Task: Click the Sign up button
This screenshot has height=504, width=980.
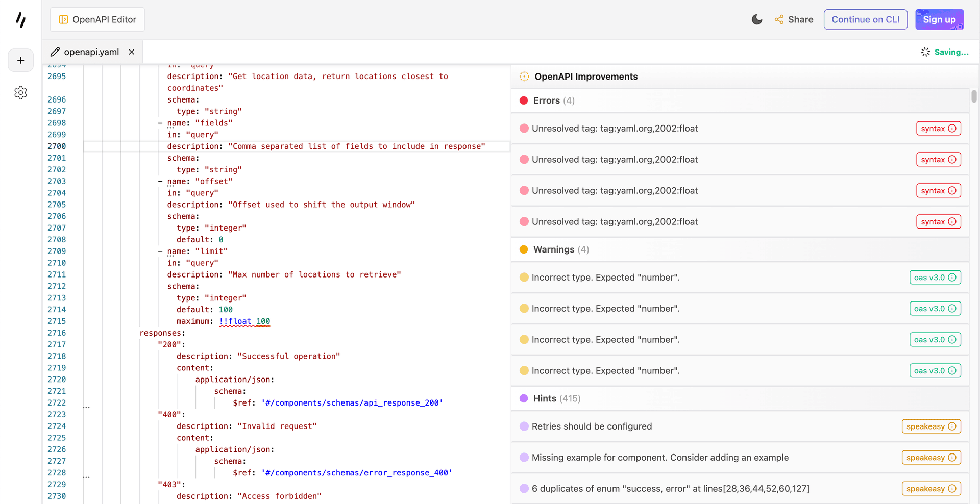Action: pos(939,19)
